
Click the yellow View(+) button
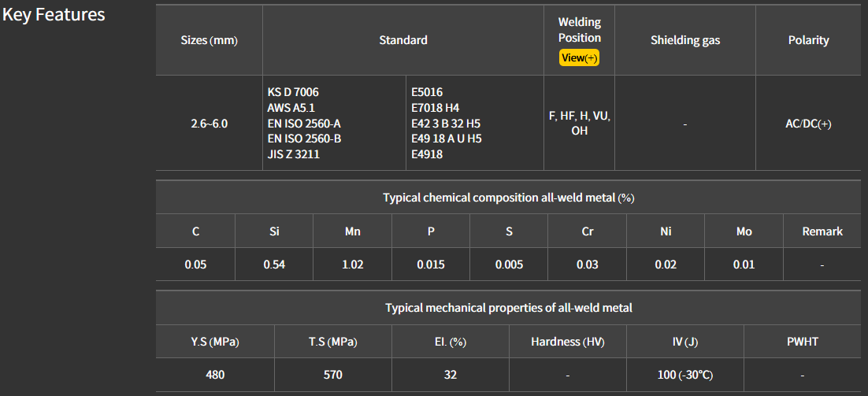(579, 57)
